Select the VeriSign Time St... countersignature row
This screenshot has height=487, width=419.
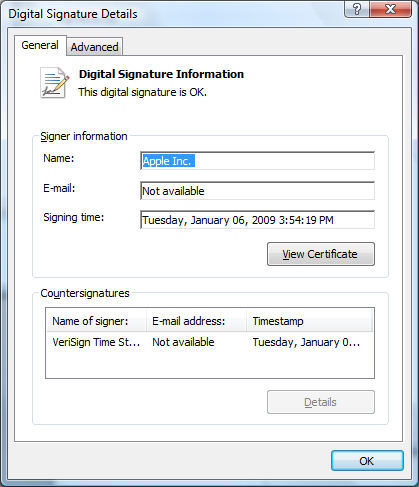coord(210,342)
